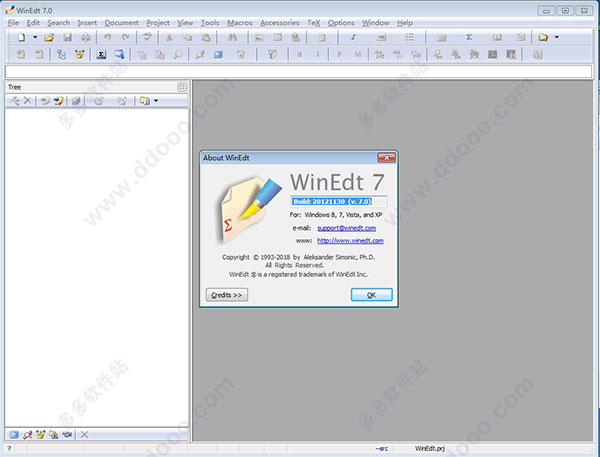Open the New document dropdown arrow
Image resolution: width=600 pixels, height=457 pixels.
pos(35,37)
